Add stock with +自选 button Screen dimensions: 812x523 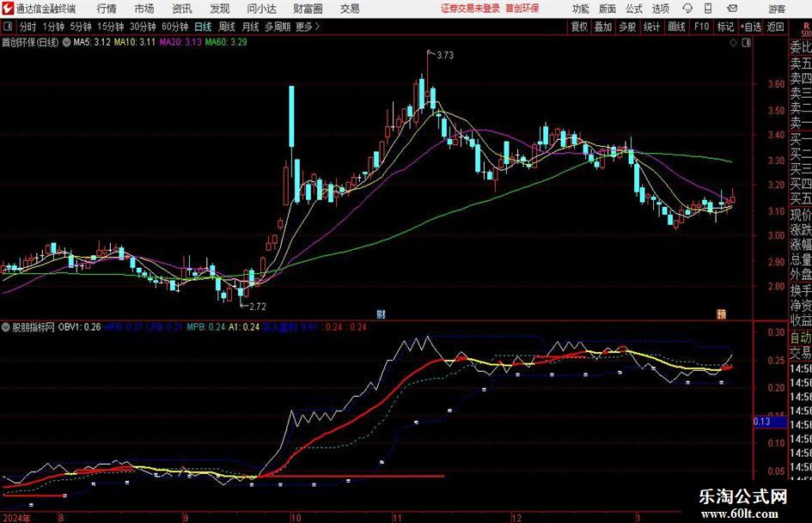(x=750, y=27)
